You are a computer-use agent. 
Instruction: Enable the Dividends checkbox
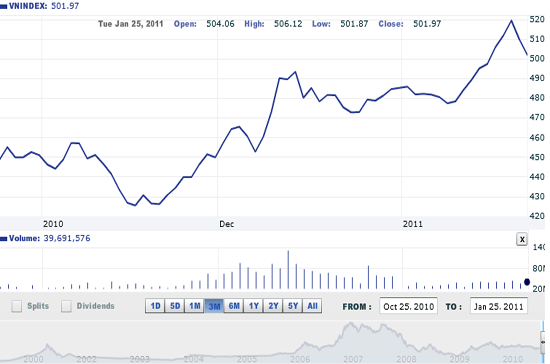tap(66, 306)
